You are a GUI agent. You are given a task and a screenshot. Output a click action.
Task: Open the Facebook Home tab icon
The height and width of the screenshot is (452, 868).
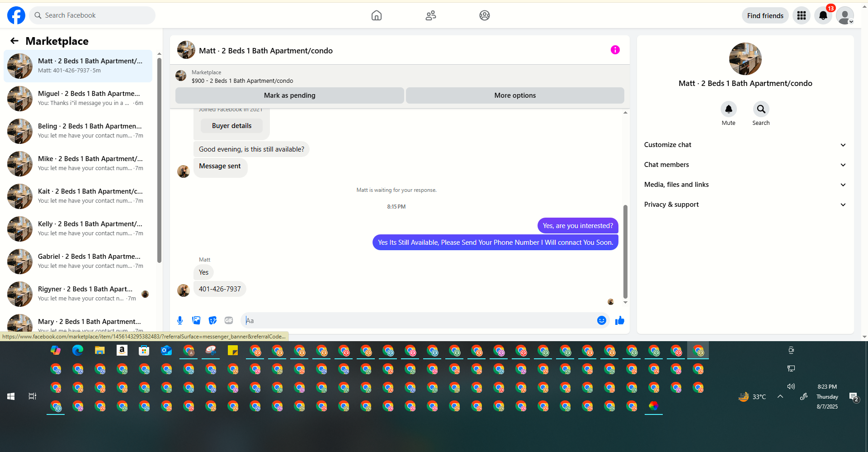click(x=377, y=15)
